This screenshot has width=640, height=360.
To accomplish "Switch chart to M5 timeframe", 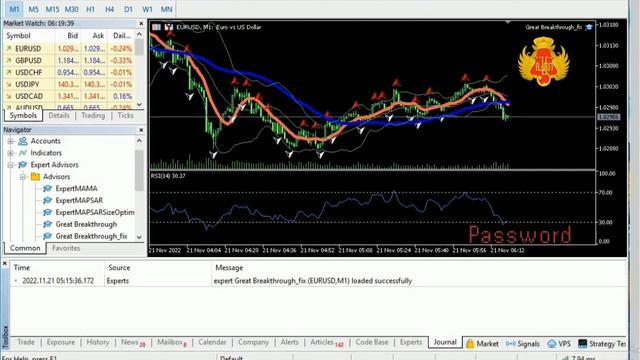I will 33,9.
